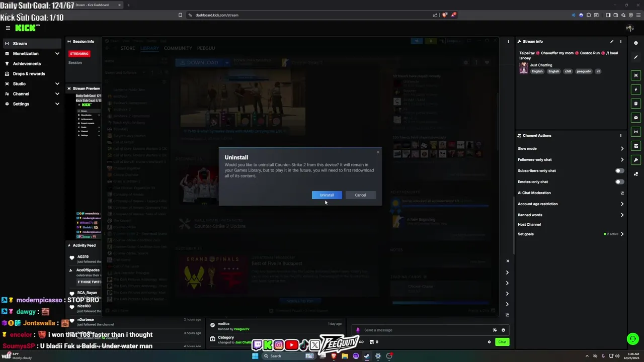Edit Stream info with pencil icon
Image resolution: width=644 pixels, height=362 pixels.
pyautogui.click(x=612, y=42)
